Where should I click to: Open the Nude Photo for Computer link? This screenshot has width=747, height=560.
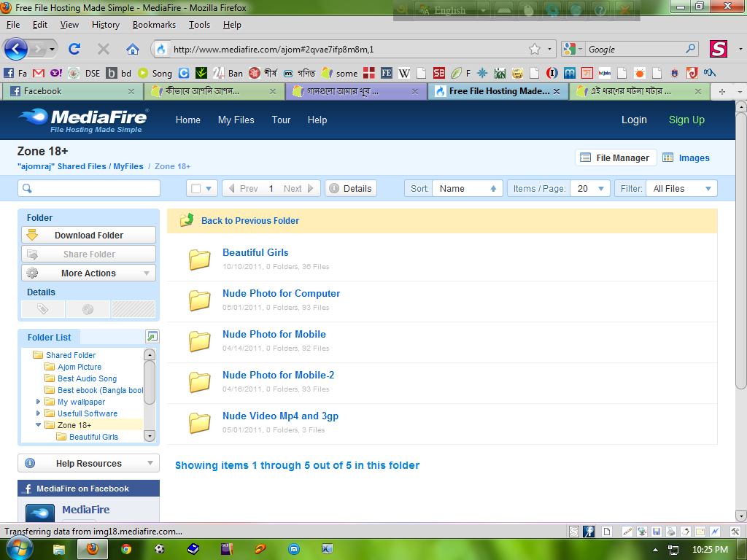tap(281, 293)
